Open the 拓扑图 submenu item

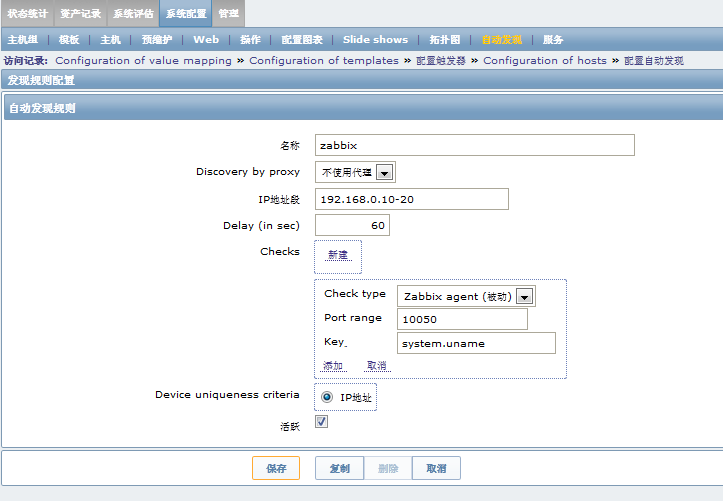point(445,40)
